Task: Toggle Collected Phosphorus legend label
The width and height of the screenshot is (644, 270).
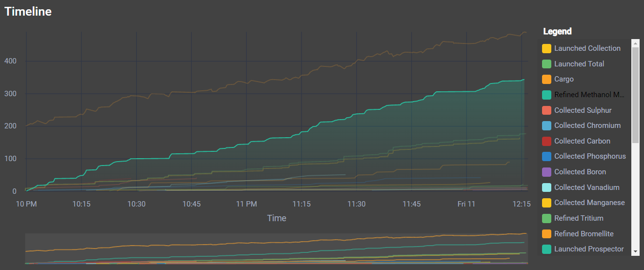Action: [590, 156]
